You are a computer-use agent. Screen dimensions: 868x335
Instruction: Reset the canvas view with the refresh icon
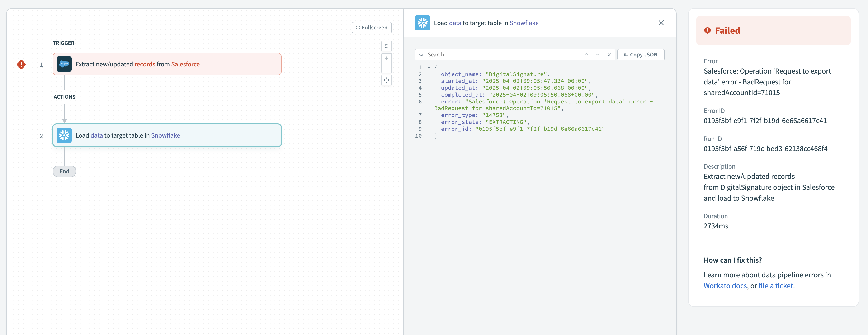[386, 46]
